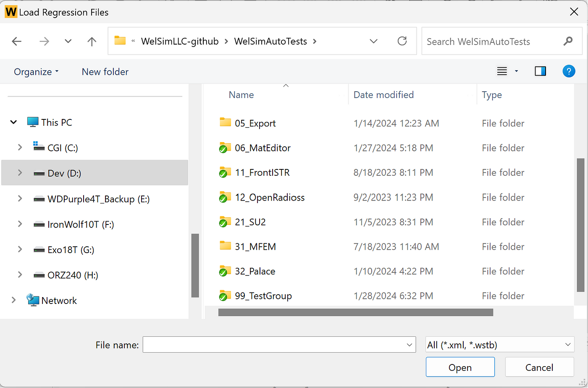Select the 11_FrontISTR folder icon

[x=226, y=172]
